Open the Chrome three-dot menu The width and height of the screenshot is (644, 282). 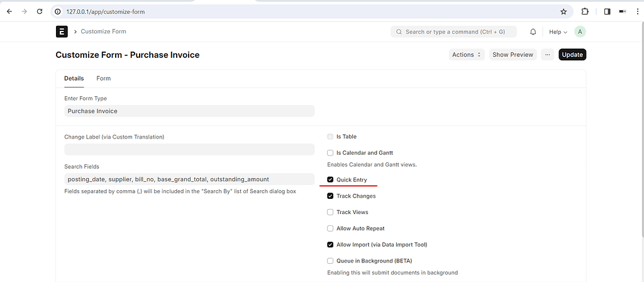pos(638,11)
